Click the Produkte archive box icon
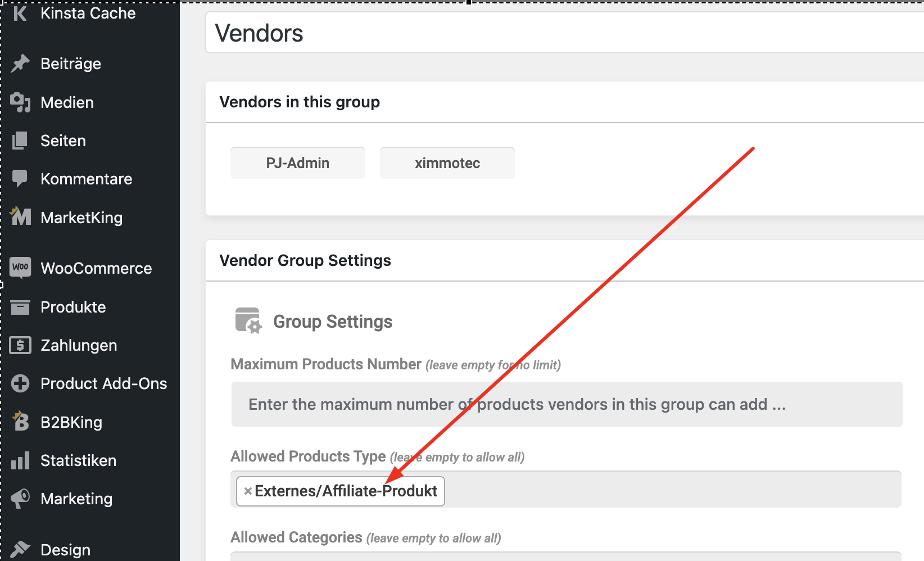 (x=20, y=307)
